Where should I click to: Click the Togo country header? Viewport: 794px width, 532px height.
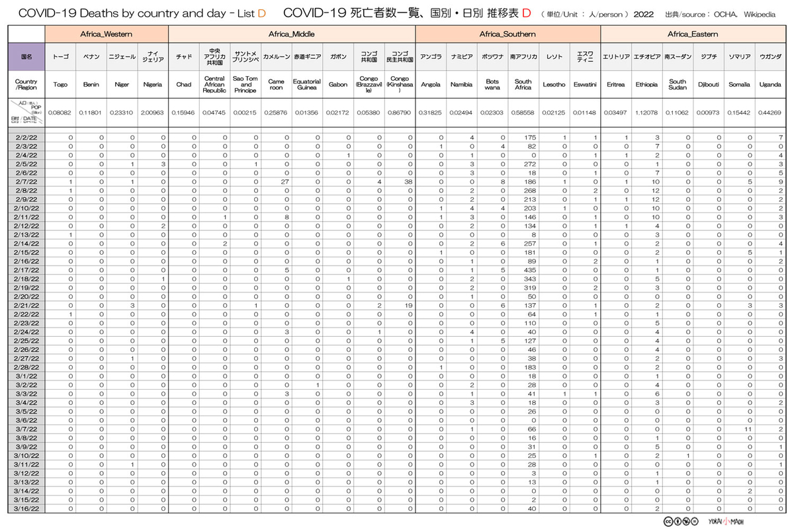(x=60, y=85)
